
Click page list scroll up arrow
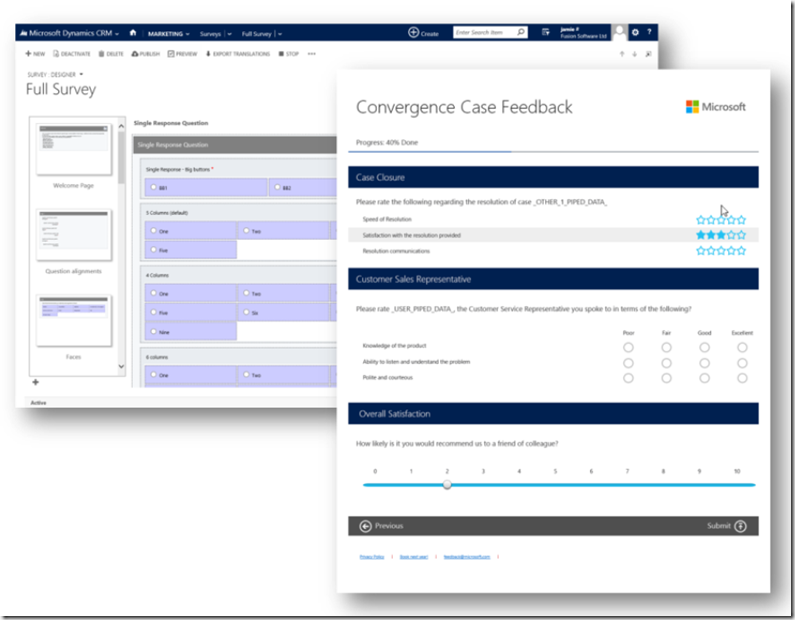(x=121, y=126)
